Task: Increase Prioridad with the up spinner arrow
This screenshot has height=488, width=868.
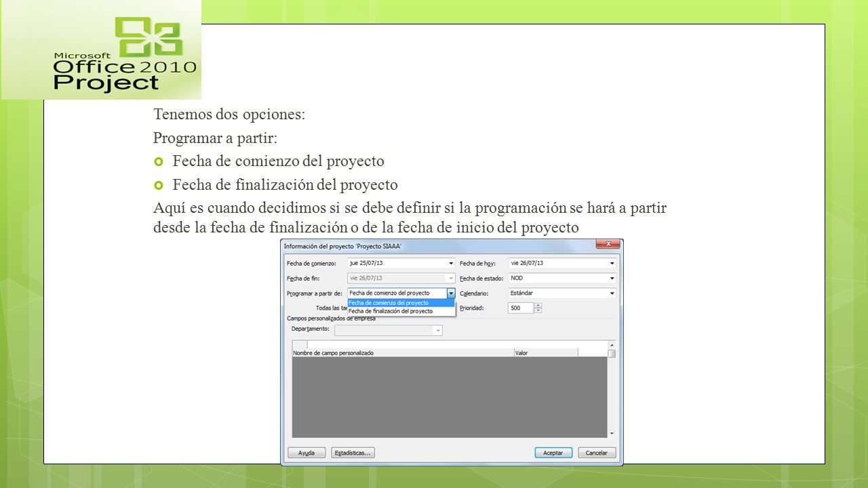Action: 538,305
